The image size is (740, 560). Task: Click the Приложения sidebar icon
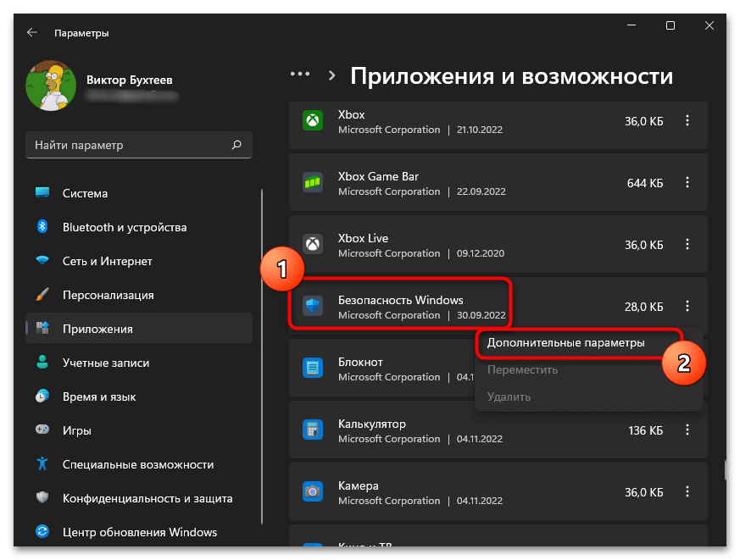pos(42,329)
